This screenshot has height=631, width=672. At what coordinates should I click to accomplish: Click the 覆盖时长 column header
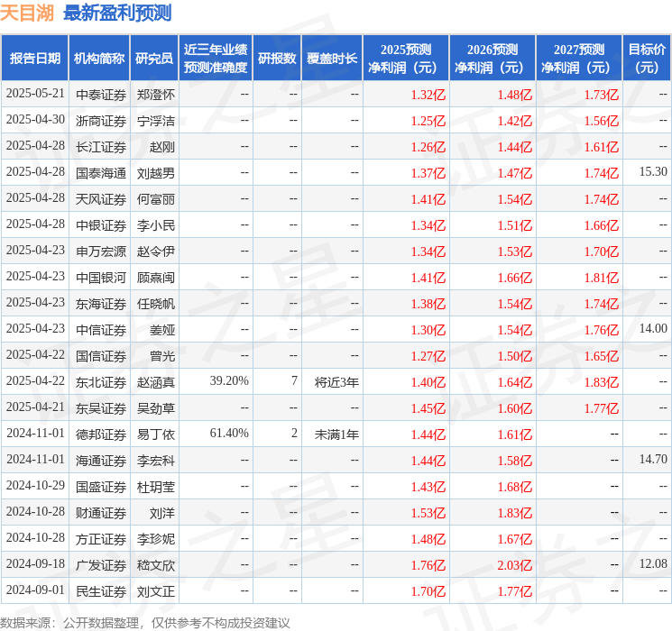(x=332, y=58)
